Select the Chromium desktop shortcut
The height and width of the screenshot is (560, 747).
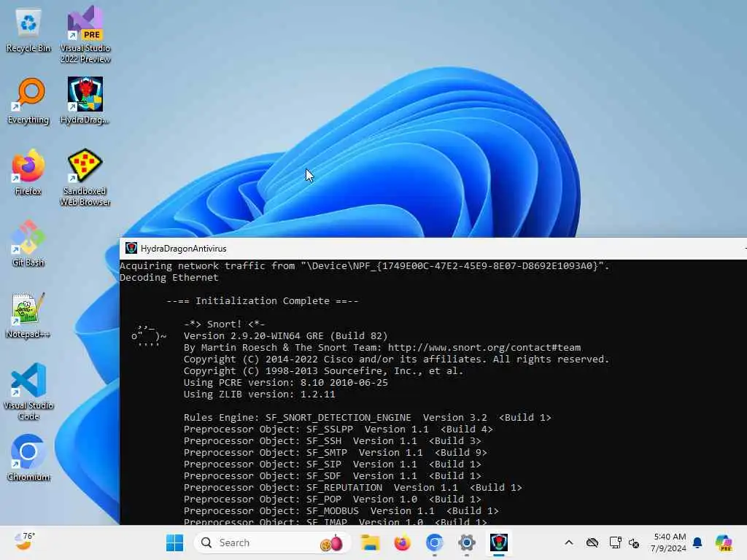click(28, 458)
